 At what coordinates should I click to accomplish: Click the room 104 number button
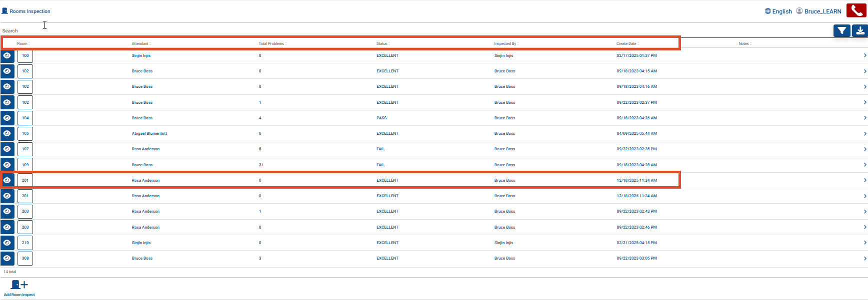tap(25, 118)
